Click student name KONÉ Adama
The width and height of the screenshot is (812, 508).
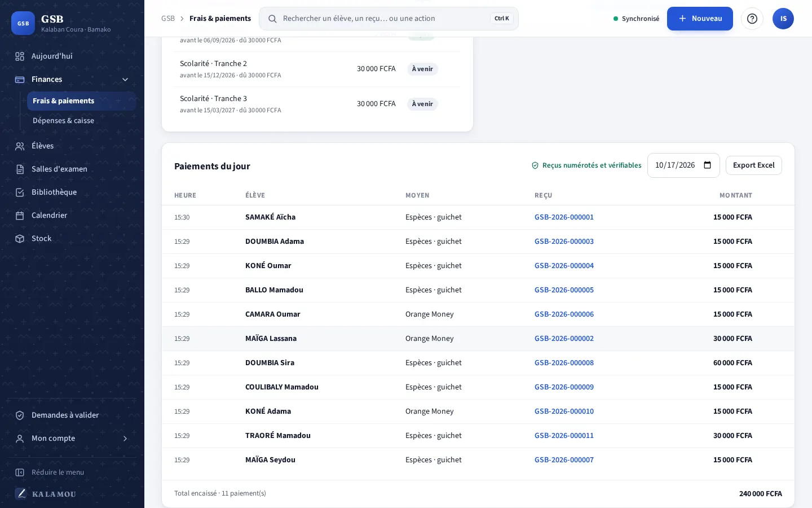pos(268,411)
